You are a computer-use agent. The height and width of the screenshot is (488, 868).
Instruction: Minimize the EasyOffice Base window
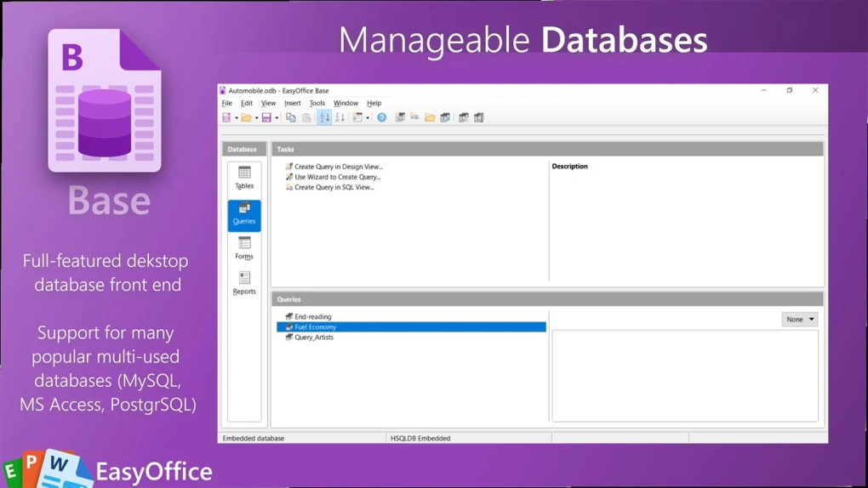click(764, 90)
